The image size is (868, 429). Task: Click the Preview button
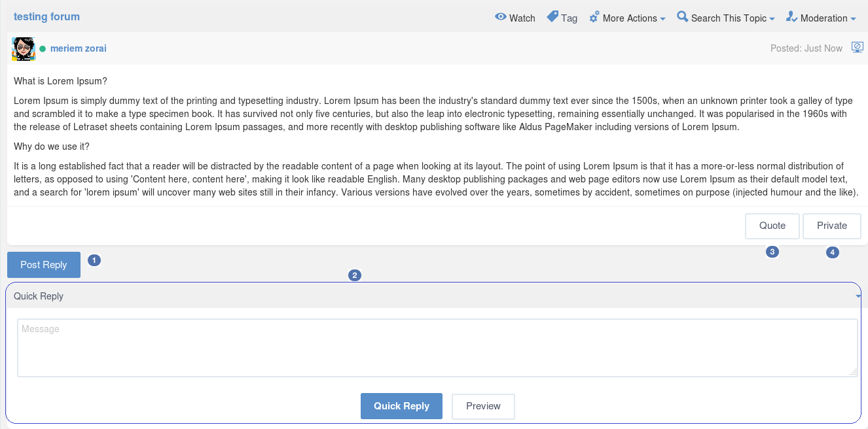point(483,406)
